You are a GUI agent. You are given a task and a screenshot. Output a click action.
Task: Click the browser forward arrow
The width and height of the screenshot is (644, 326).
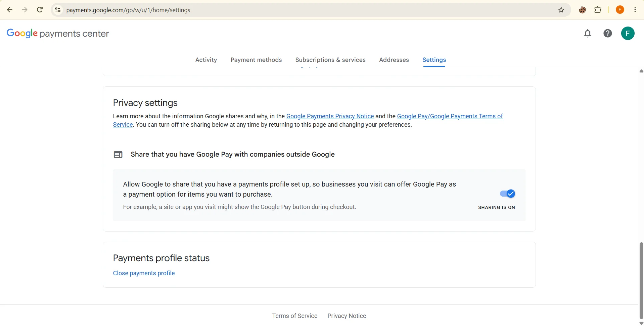coord(25,10)
